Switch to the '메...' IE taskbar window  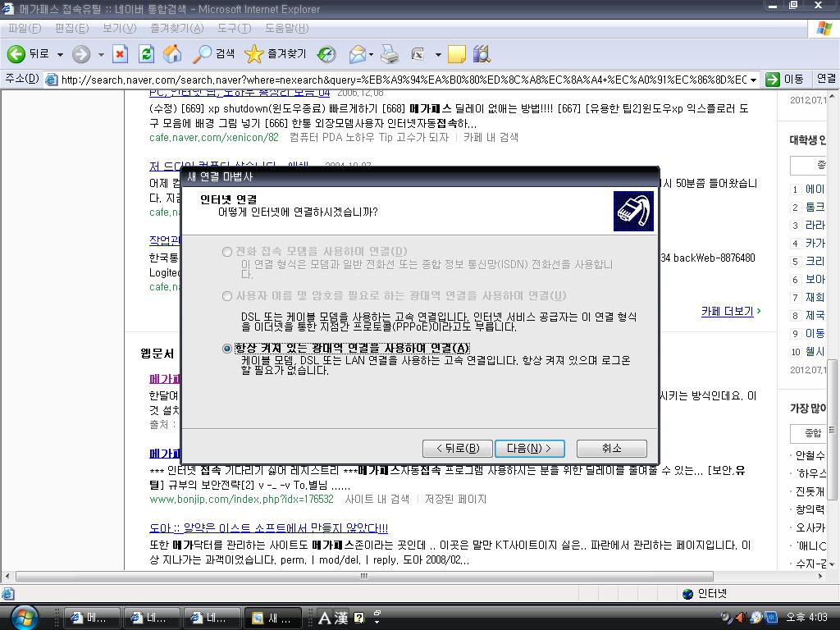click(92, 618)
